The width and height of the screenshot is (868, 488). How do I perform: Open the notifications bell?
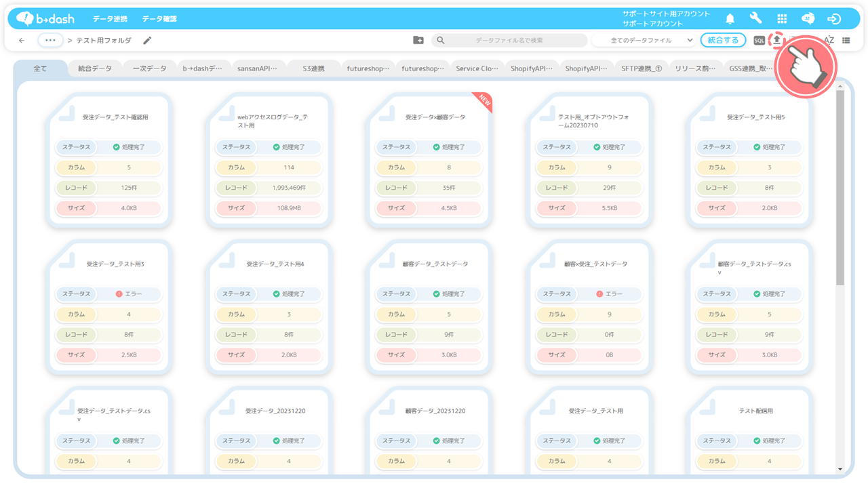[730, 19]
